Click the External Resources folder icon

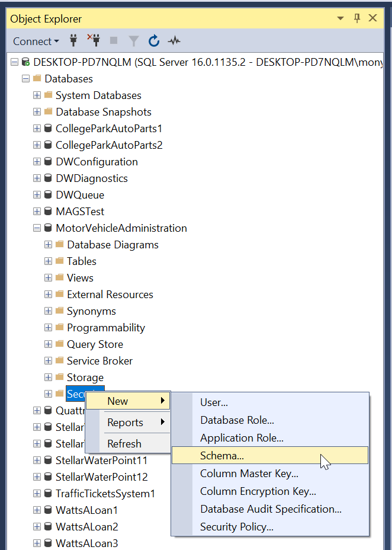tap(60, 294)
